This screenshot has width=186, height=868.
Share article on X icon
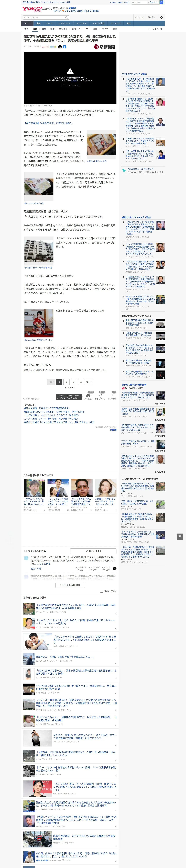coord(60,47)
